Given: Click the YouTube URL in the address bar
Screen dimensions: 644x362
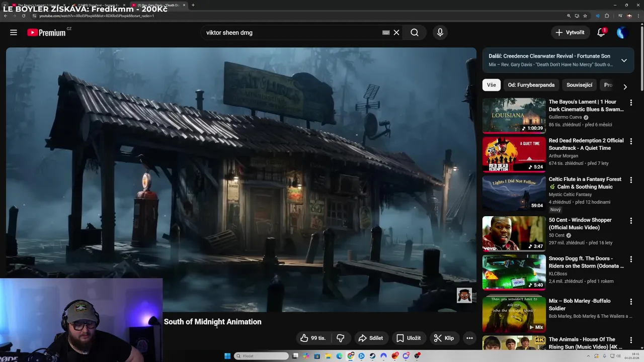Looking at the screenshot, I should [96, 16].
